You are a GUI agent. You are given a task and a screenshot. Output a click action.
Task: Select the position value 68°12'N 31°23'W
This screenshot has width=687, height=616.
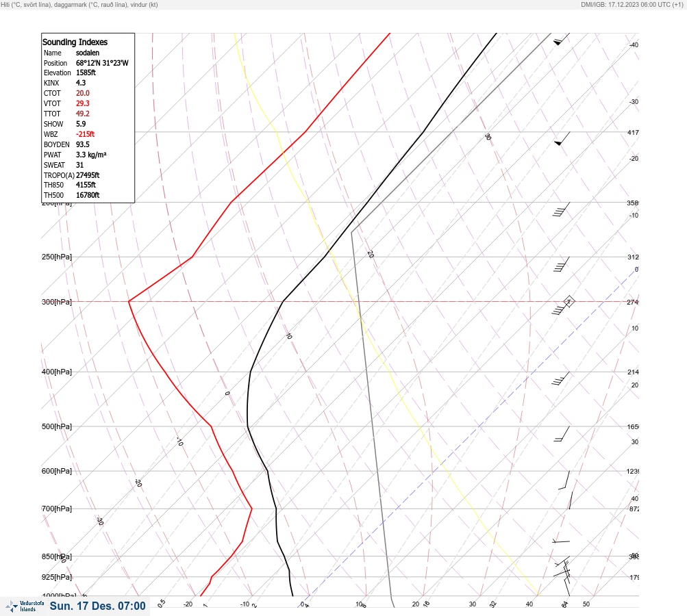tap(102, 63)
